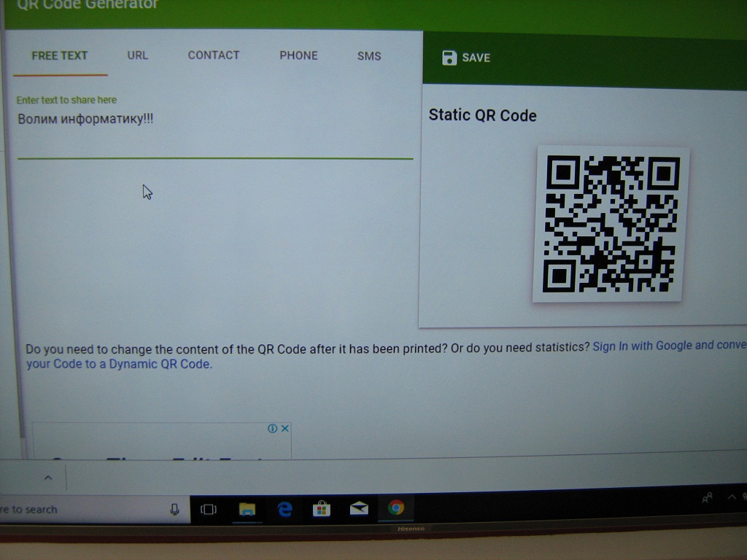The height and width of the screenshot is (560, 747).
Task: Click the SAVE floppy disk icon
Action: tap(449, 58)
